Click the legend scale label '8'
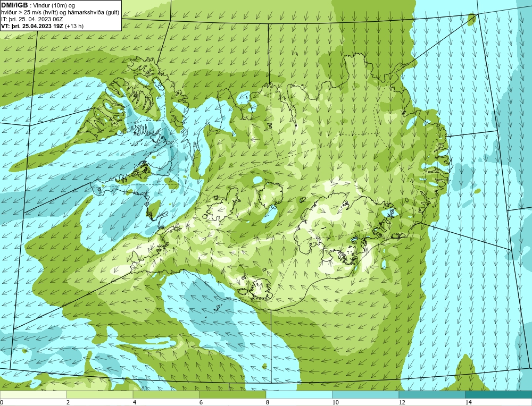Image resolution: width=532 pixels, height=406 pixels. click(268, 402)
